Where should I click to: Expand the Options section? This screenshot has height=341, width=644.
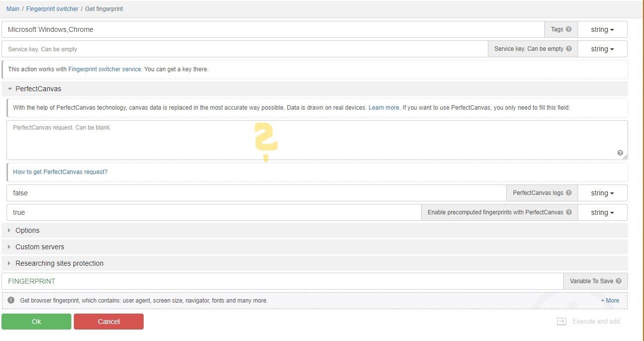(27, 230)
